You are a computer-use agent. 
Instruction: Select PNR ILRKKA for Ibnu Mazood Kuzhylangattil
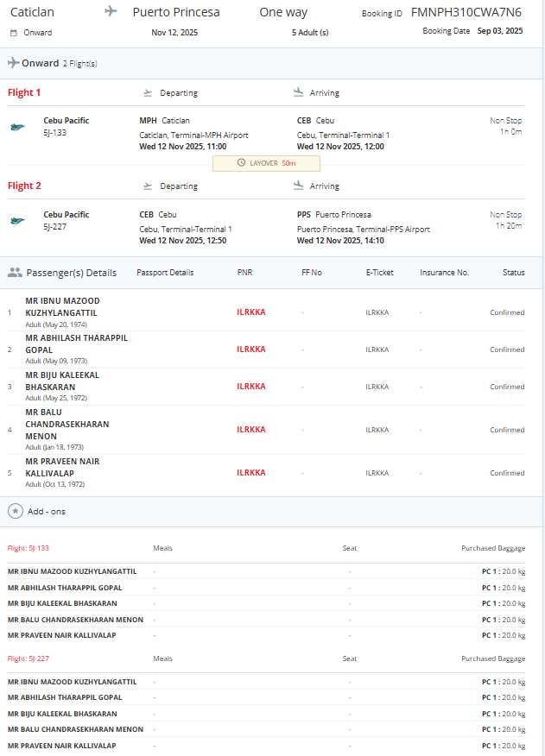[x=251, y=312]
